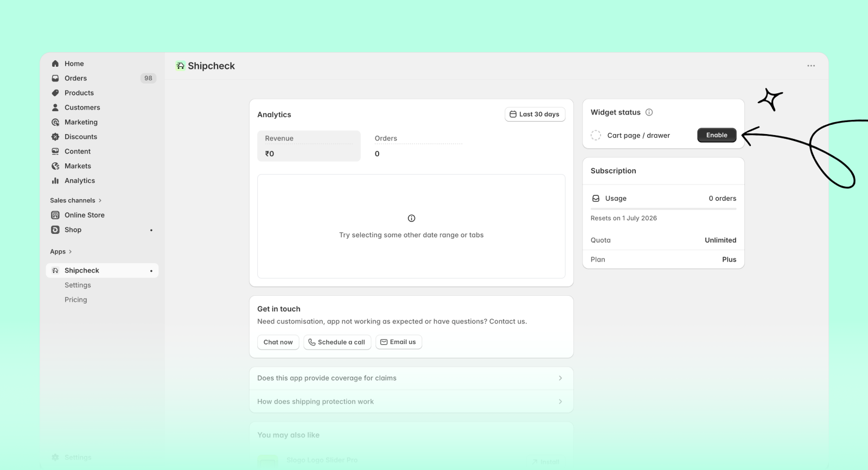Click the Usage inbox icon
The height and width of the screenshot is (470, 868).
[x=596, y=199]
